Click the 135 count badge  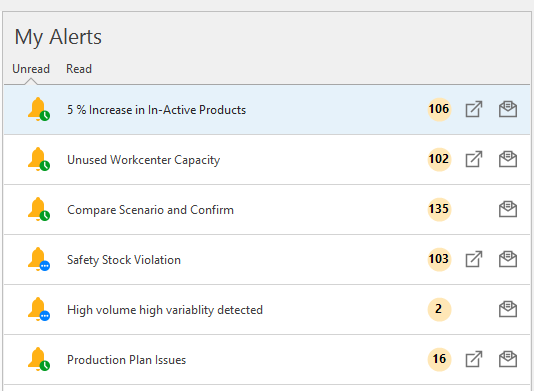click(439, 209)
